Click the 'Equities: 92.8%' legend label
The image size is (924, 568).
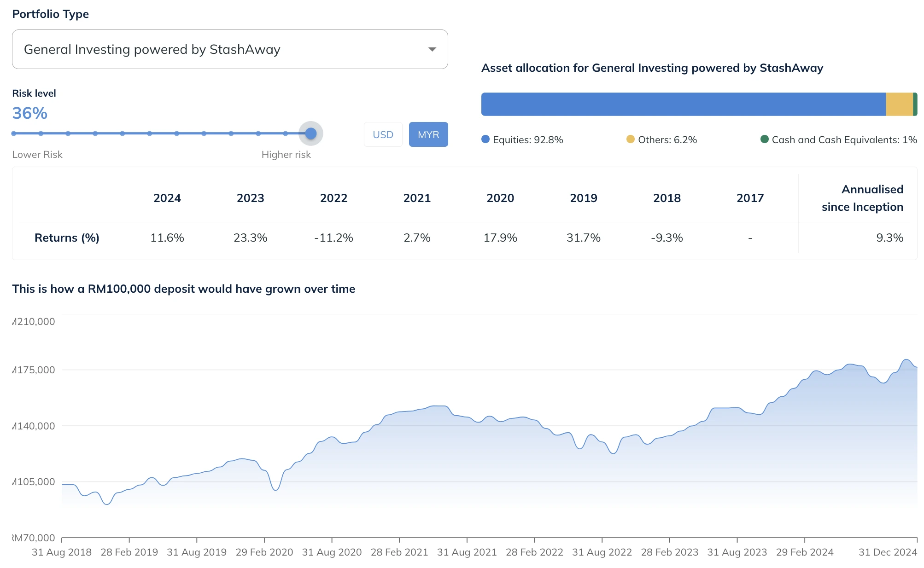point(528,139)
